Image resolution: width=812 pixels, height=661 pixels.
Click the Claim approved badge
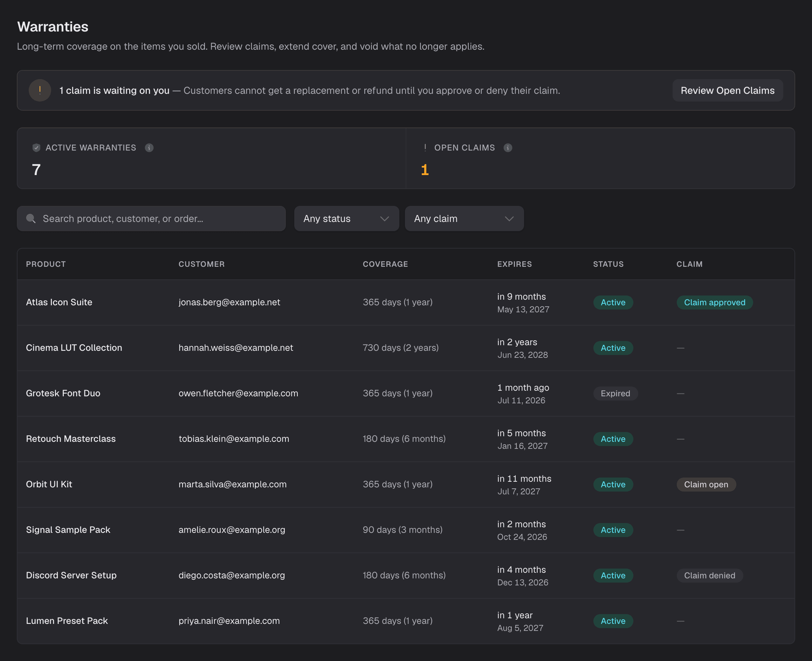pos(715,302)
